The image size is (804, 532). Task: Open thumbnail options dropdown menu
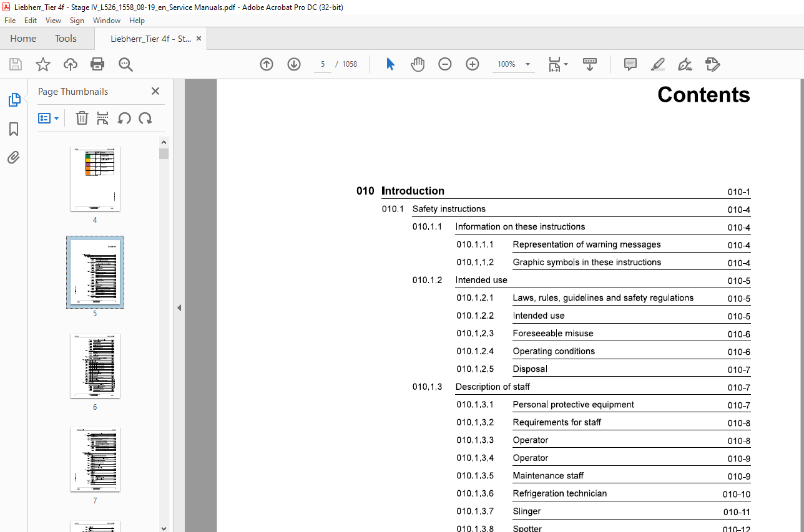(x=49, y=118)
